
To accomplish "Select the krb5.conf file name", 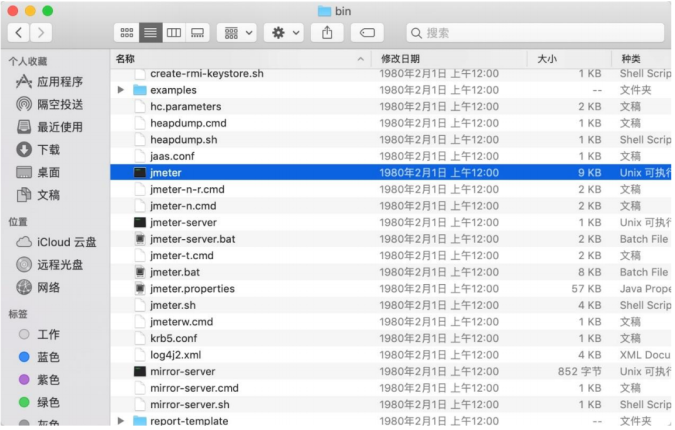I will tap(173, 338).
